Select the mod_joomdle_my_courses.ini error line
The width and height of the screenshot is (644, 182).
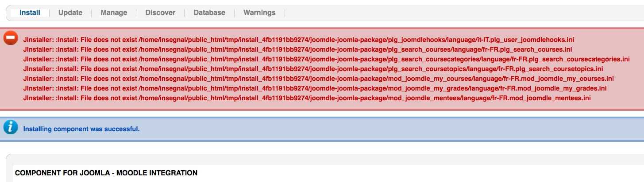click(x=318, y=79)
